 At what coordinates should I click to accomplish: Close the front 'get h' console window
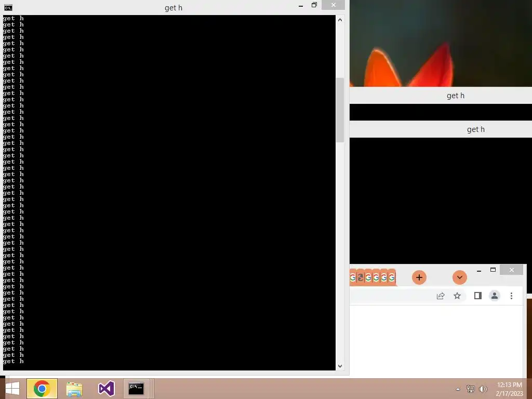(x=333, y=5)
